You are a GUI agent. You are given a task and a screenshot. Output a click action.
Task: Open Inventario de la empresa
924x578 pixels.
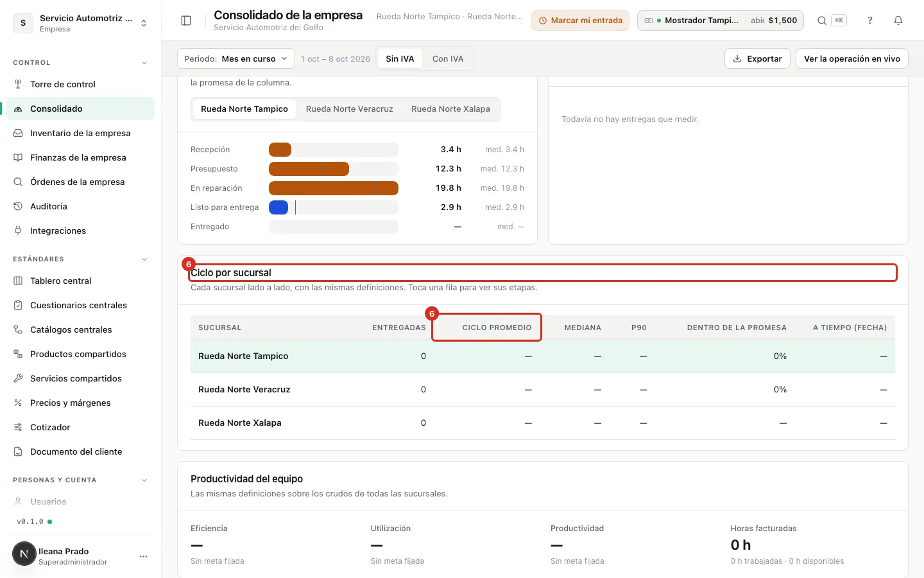[80, 133]
